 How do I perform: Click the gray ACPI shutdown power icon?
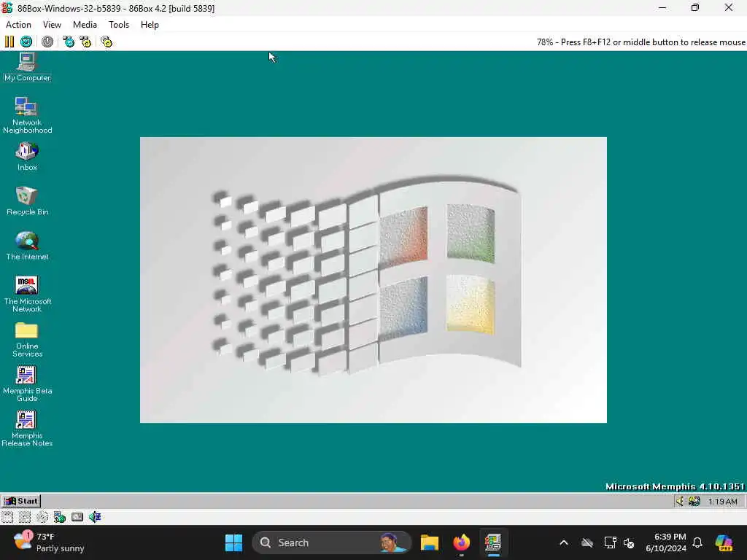point(47,42)
